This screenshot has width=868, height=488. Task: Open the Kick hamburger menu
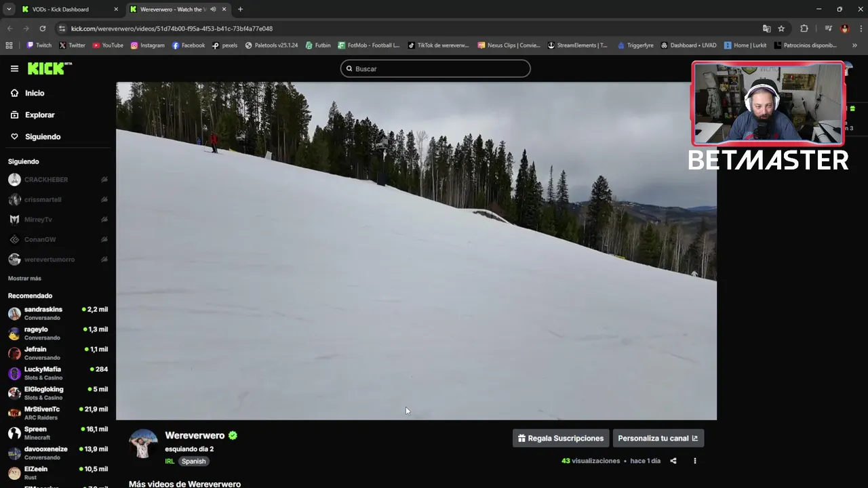click(x=14, y=68)
